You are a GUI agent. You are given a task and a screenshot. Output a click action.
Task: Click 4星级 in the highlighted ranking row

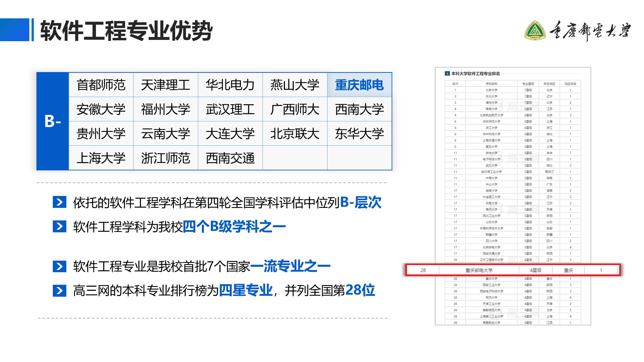535,270
